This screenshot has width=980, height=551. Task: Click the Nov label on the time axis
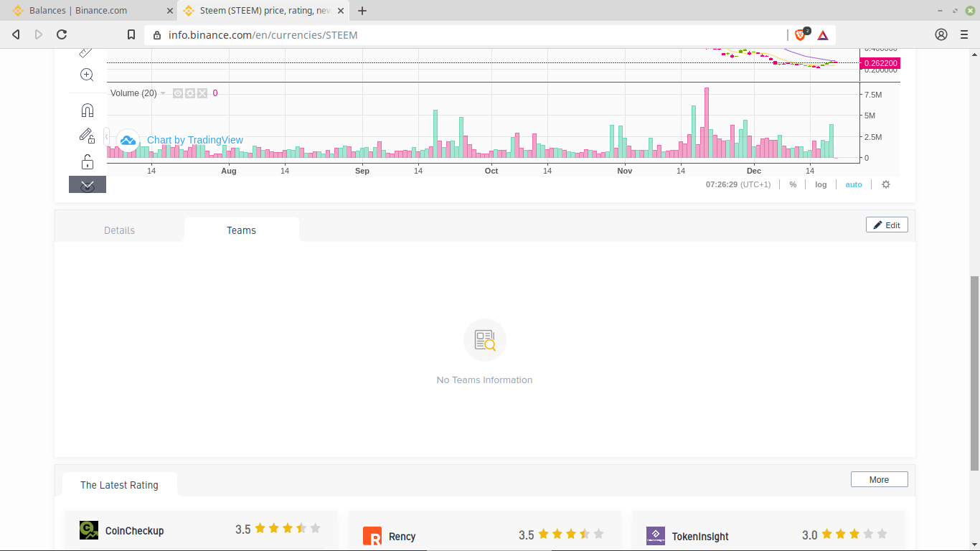coord(625,171)
